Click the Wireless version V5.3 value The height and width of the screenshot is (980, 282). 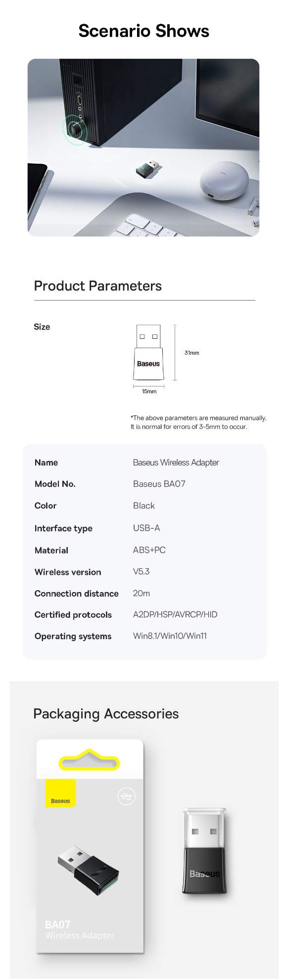[x=141, y=571]
